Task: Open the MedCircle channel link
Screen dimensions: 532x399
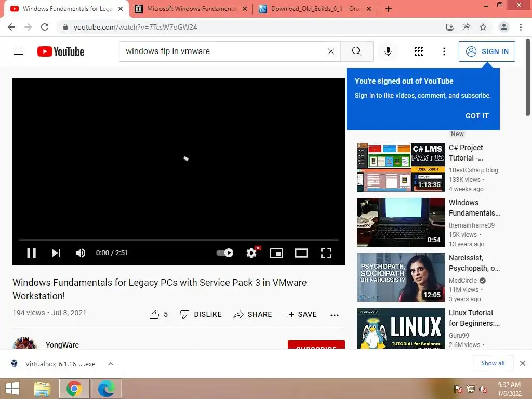Action: [x=463, y=280]
